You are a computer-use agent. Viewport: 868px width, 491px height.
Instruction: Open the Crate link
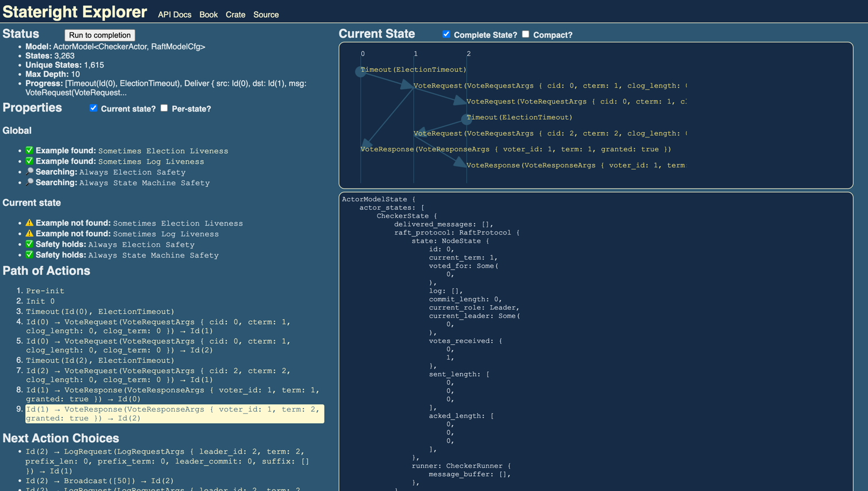pyautogui.click(x=235, y=15)
